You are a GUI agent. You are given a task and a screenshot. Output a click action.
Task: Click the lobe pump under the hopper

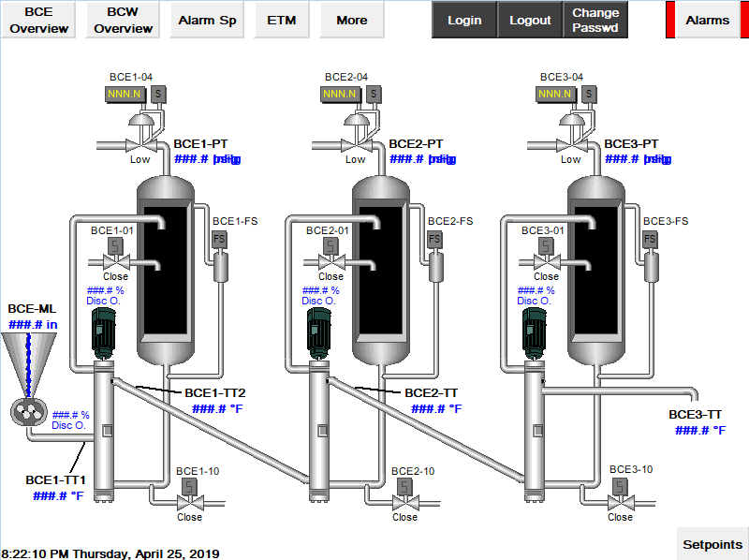[x=29, y=411]
